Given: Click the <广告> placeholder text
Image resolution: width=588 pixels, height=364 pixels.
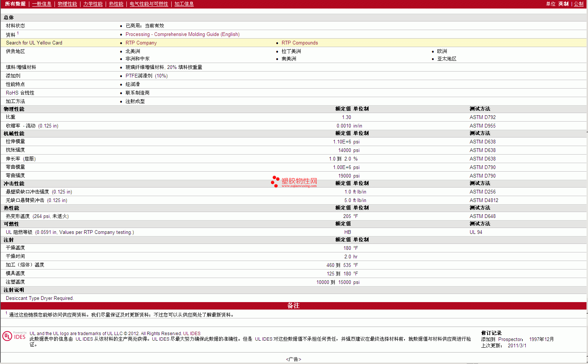Looking at the screenshot, I should 294,359.
